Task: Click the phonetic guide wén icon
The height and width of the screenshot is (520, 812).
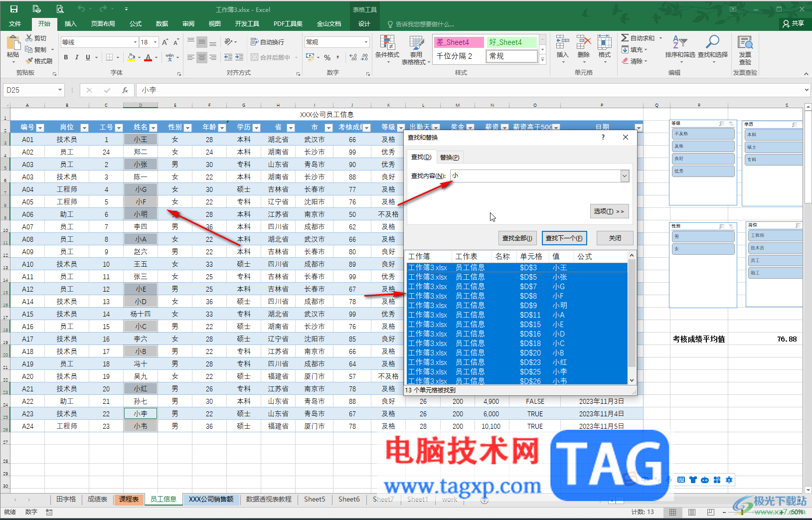Action: click(x=170, y=57)
